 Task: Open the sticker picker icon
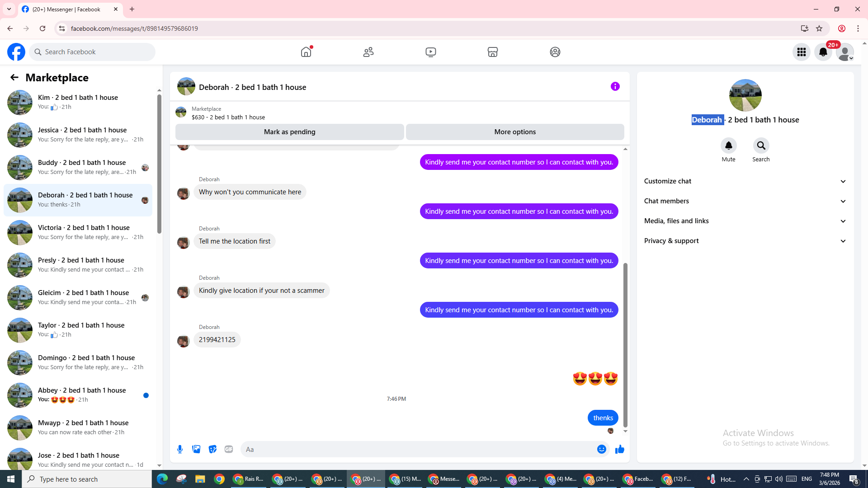[x=212, y=449]
